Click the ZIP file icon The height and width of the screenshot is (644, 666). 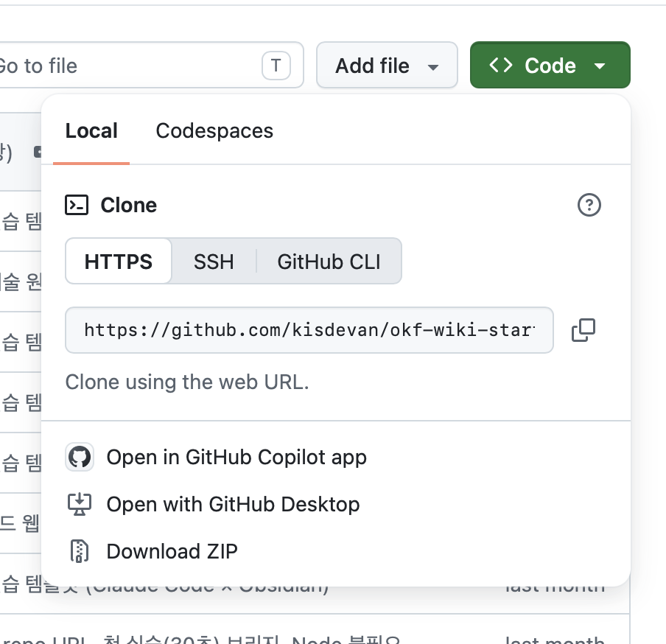[x=80, y=551]
